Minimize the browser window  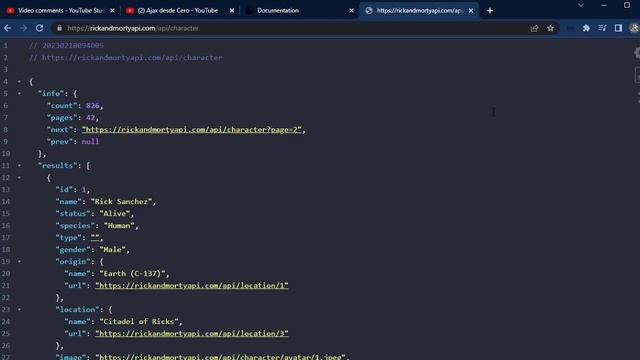pos(604,5)
